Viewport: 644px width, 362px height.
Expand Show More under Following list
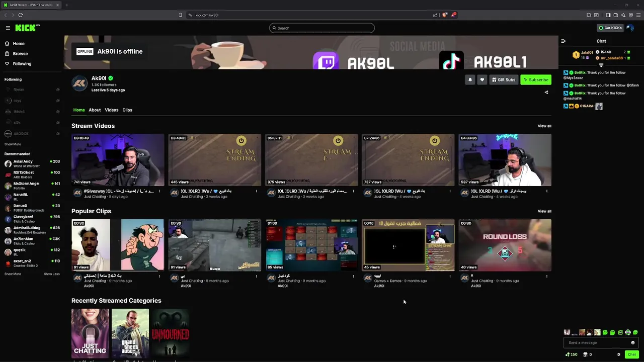pos(13,144)
